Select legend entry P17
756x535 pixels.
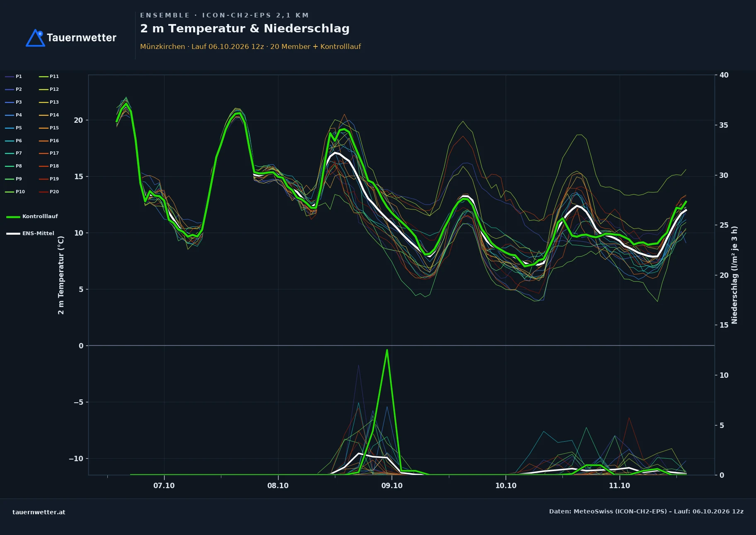click(x=49, y=153)
